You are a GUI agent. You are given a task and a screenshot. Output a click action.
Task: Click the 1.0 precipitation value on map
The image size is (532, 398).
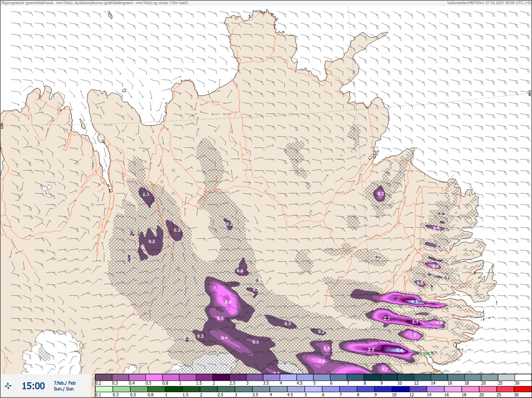click(x=413, y=335)
